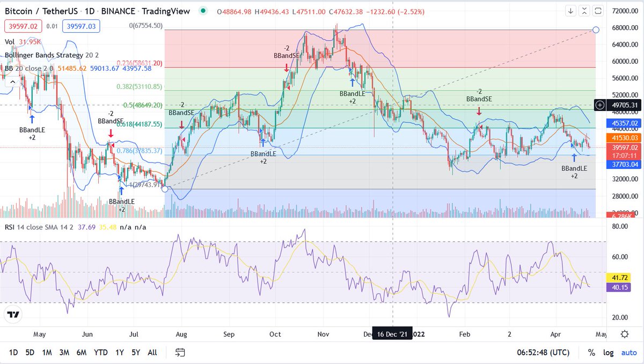644x364 pixels.
Task: Toggle auto scale
Action: [x=628, y=352]
